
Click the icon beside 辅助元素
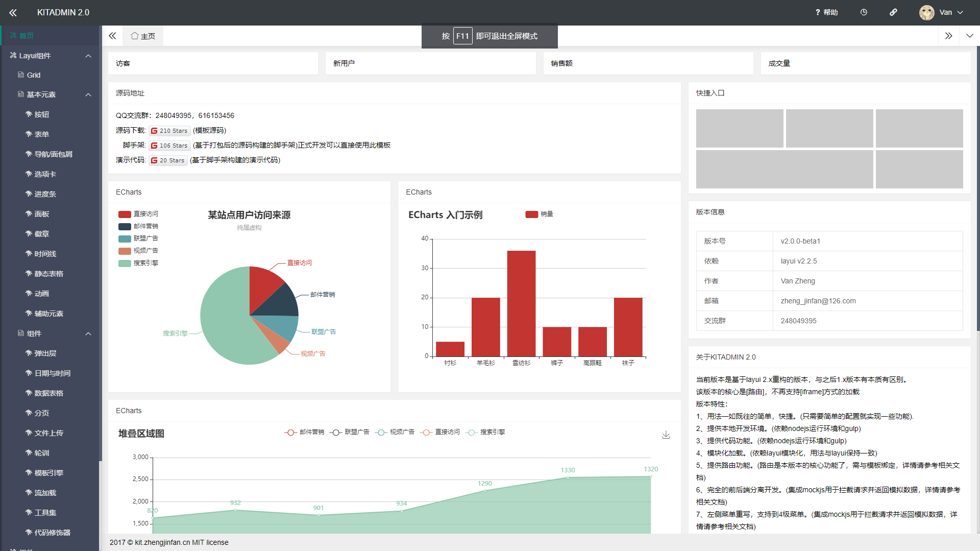point(29,313)
